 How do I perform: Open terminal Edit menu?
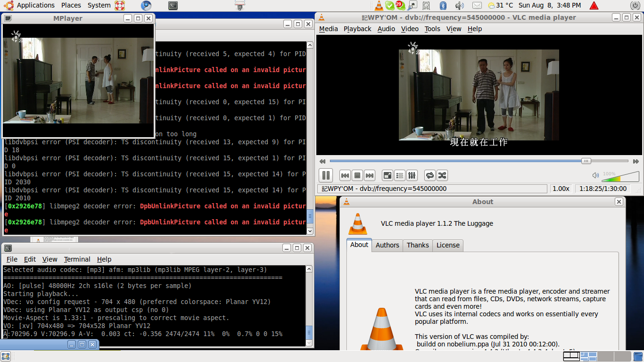pos(30,259)
